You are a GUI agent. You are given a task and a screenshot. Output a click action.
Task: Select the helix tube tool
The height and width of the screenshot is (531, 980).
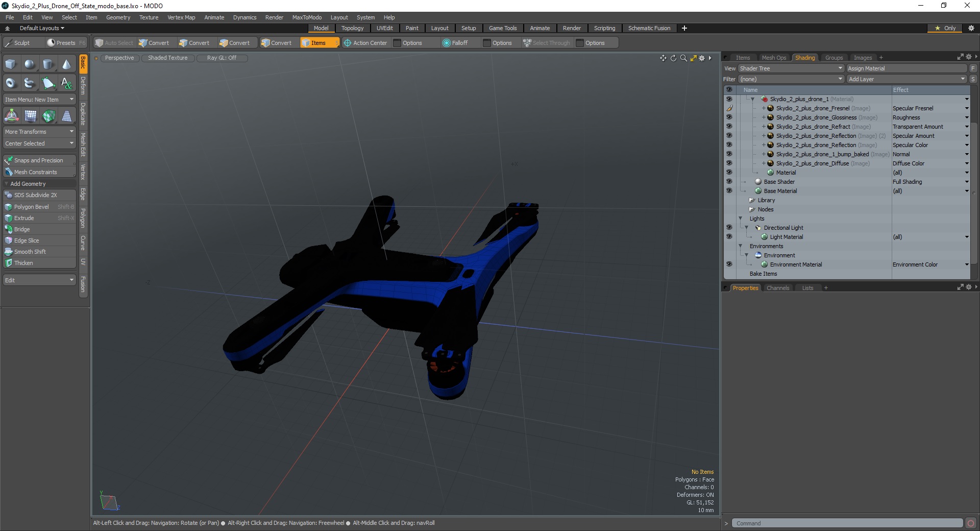pos(30,83)
